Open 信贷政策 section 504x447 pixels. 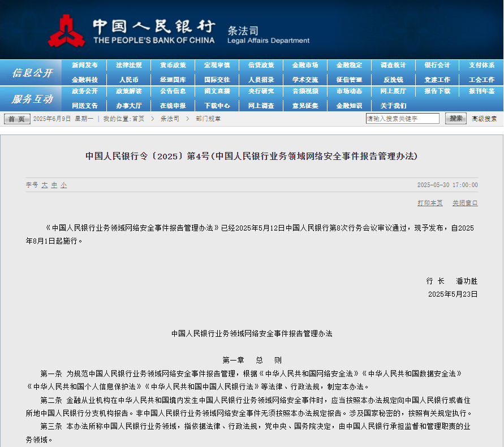(261, 65)
